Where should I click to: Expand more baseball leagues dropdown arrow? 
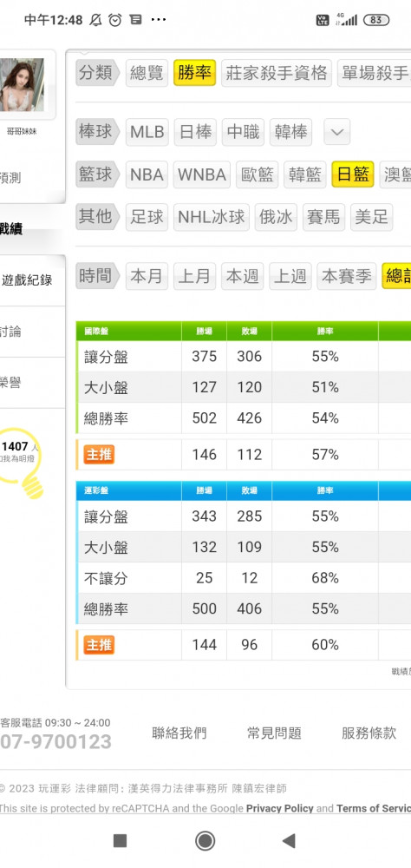[x=337, y=132]
